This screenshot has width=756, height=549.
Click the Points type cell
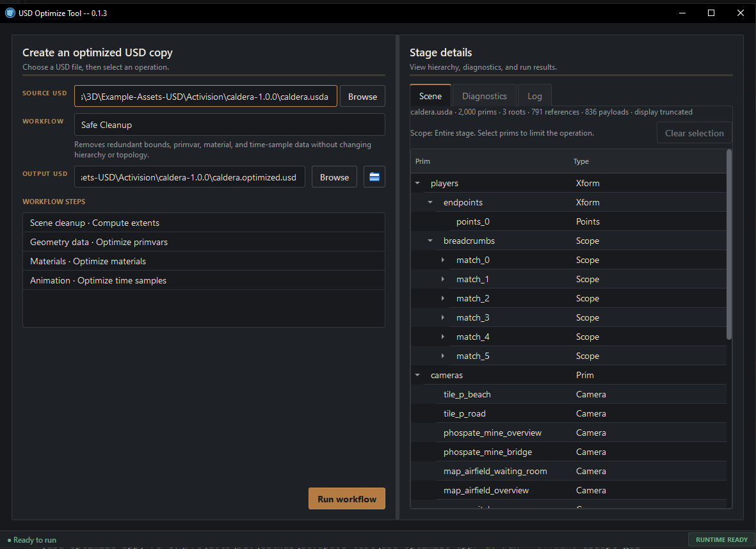coord(588,222)
